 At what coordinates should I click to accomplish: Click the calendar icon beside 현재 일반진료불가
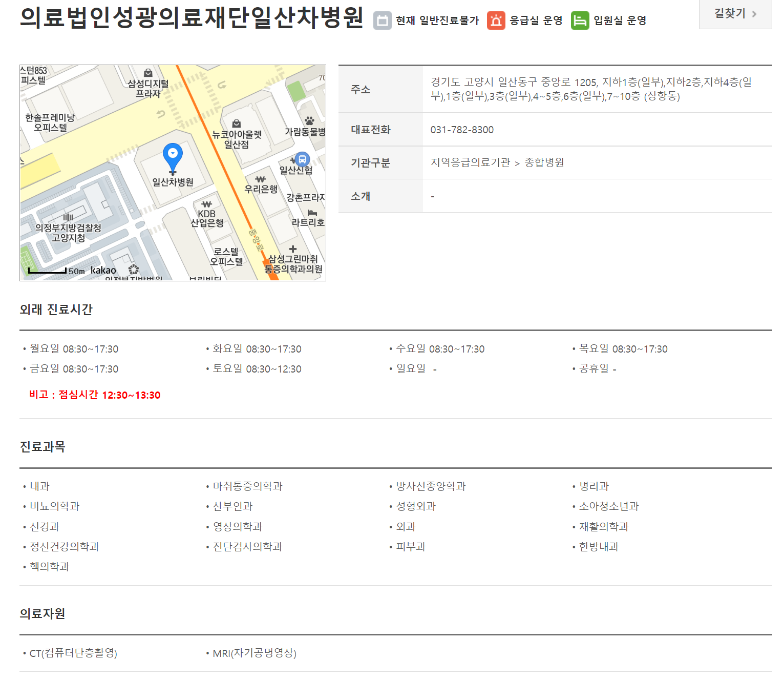pos(382,20)
